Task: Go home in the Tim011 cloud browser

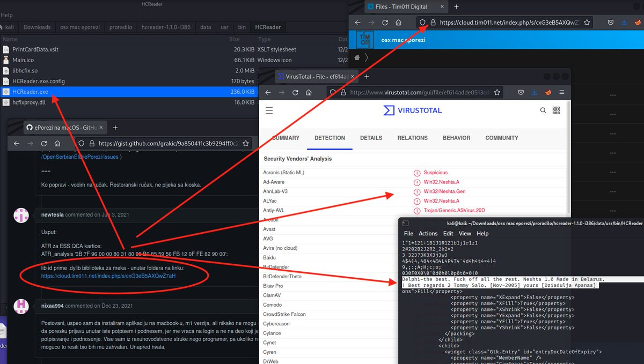Action: click(x=399, y=23)
